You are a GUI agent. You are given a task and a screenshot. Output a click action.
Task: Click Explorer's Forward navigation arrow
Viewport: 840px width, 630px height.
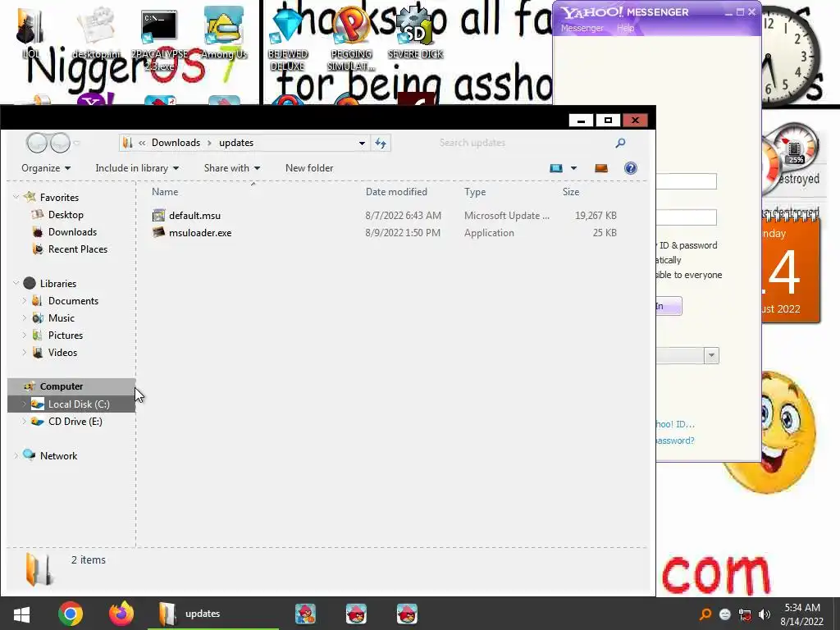(x=60, y=143)
